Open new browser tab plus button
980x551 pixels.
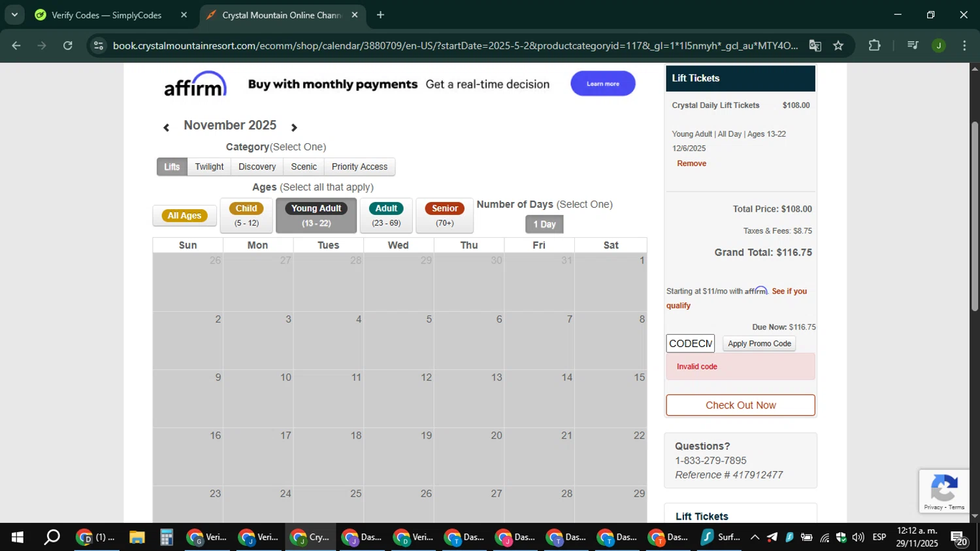point(380,15)
